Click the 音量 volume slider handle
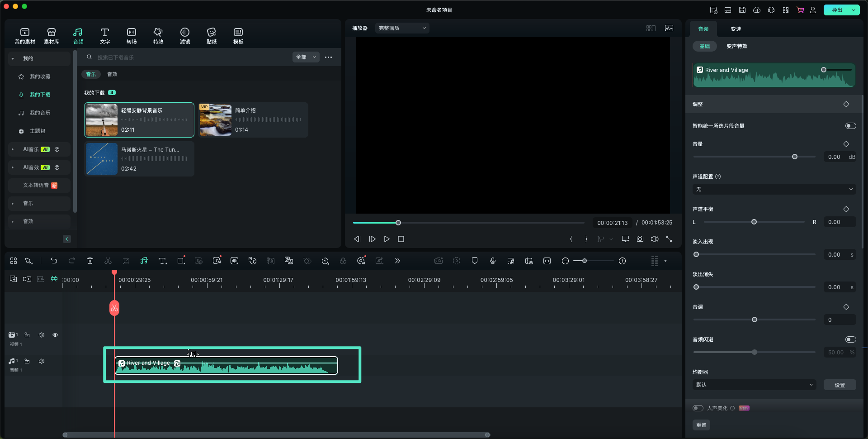 coord(795,157)
